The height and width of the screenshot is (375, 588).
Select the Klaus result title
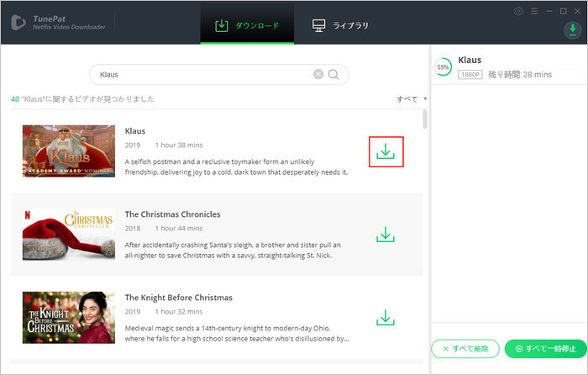135,131
